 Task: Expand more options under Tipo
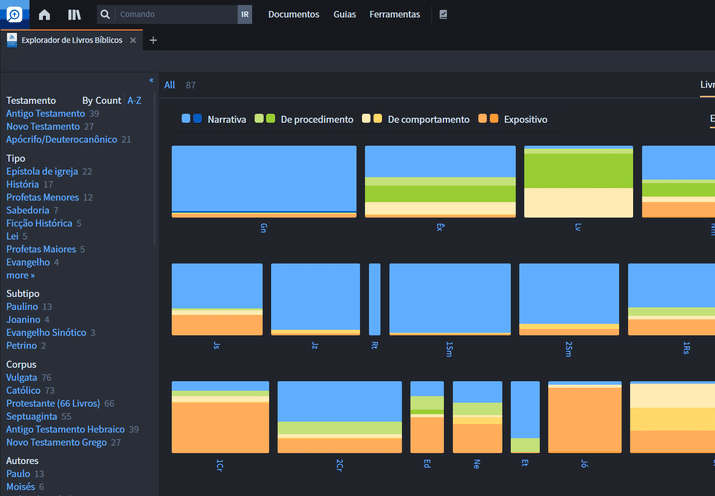(x=20, y=275)
